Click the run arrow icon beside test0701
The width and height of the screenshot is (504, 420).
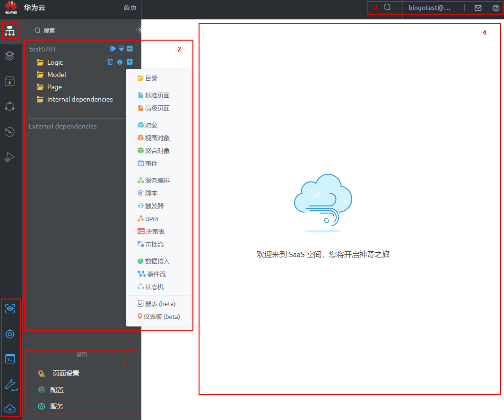[x=113, y=49]
